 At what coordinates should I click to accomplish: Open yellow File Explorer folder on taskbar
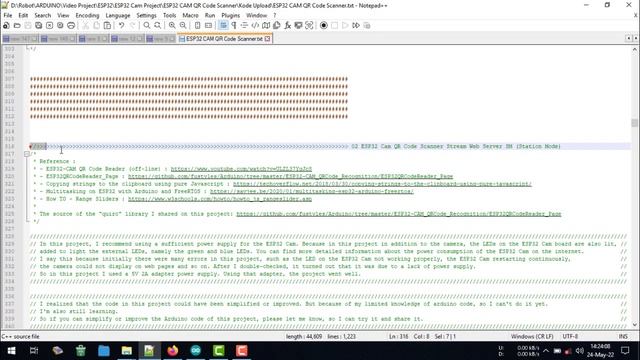127,351
